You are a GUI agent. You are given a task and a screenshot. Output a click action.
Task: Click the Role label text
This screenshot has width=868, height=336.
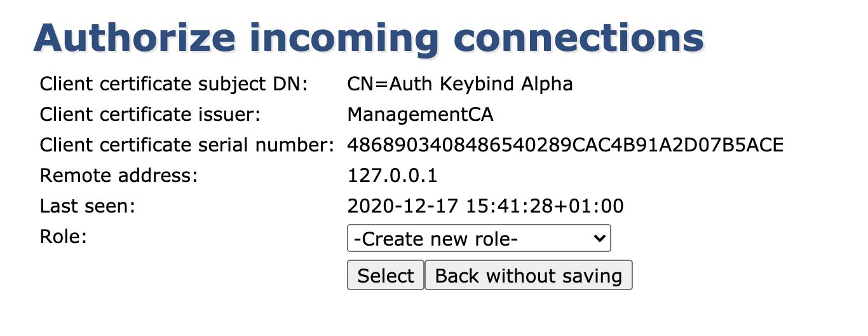(x=63, y=237)
